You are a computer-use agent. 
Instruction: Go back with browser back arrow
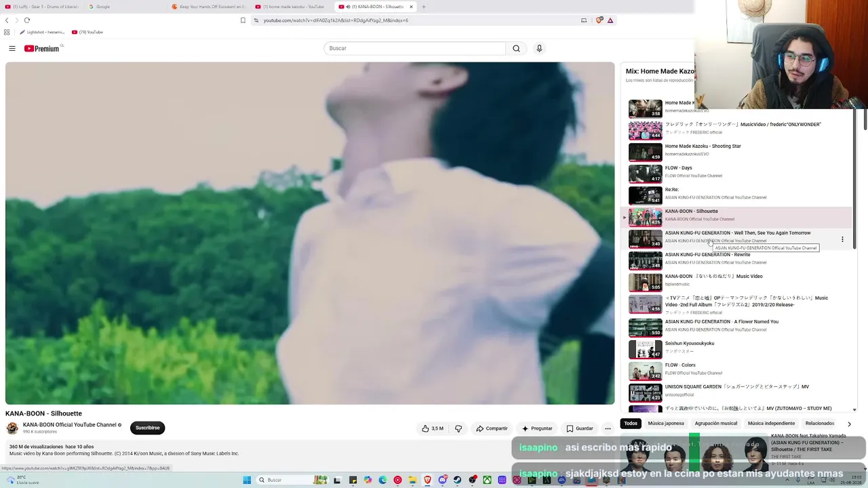click(x=7, y=20)
